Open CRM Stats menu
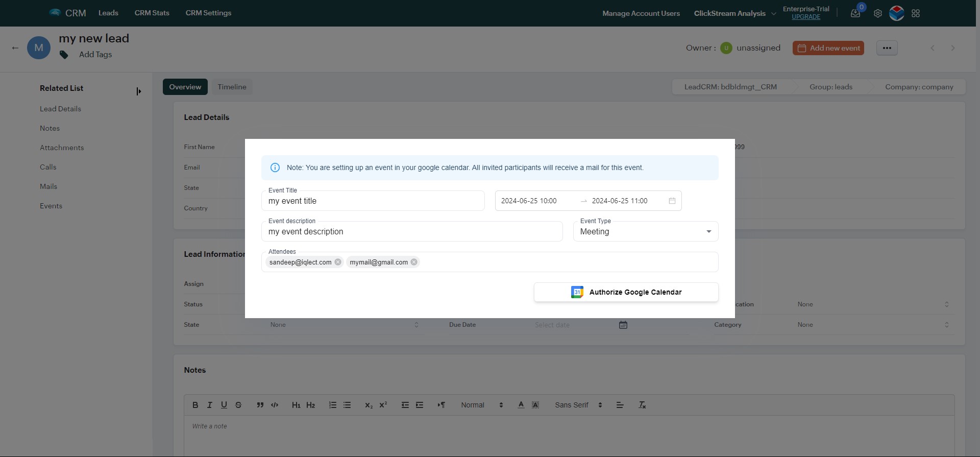The height and width of the screenshot is (457, 980). [x=152, y=13]
